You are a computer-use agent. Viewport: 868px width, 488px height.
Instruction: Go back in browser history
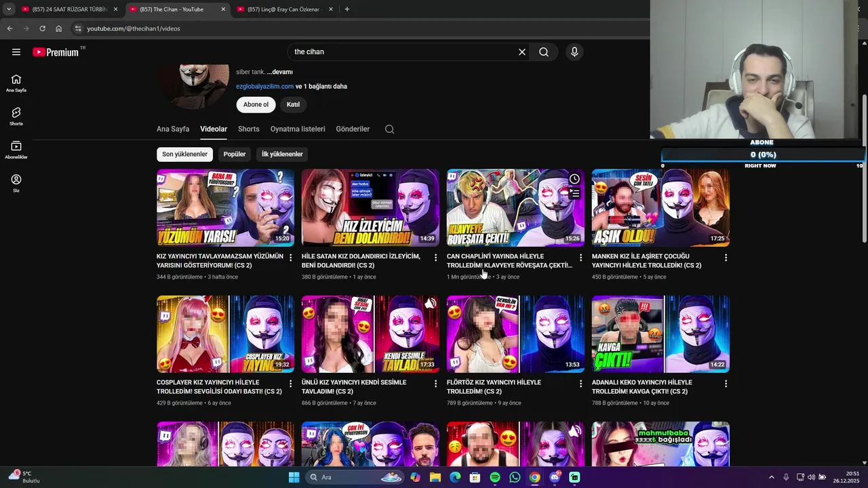pyautogui.click(x=9, y=28)
